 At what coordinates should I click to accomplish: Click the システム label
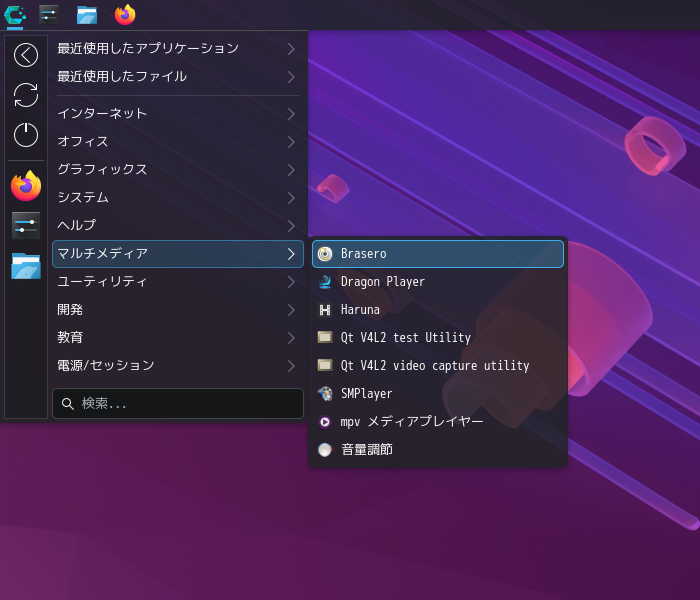tap(83, 197)
